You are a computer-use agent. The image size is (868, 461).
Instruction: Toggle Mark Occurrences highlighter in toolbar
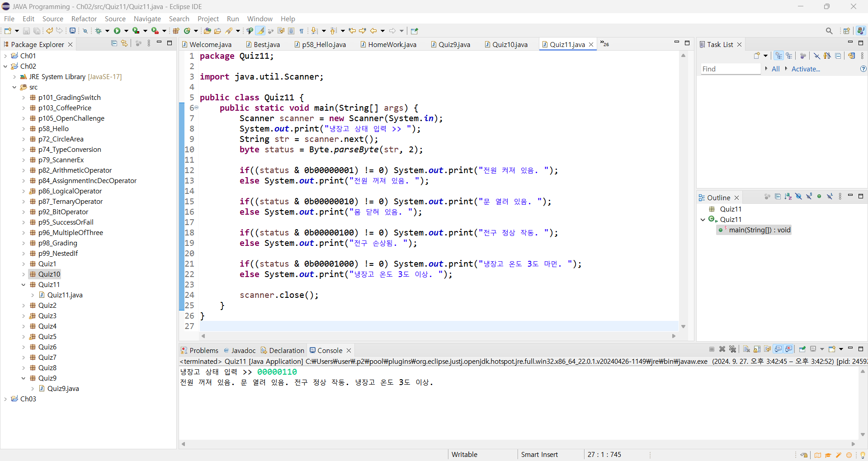pyautogui.click(x=260, y=31)
